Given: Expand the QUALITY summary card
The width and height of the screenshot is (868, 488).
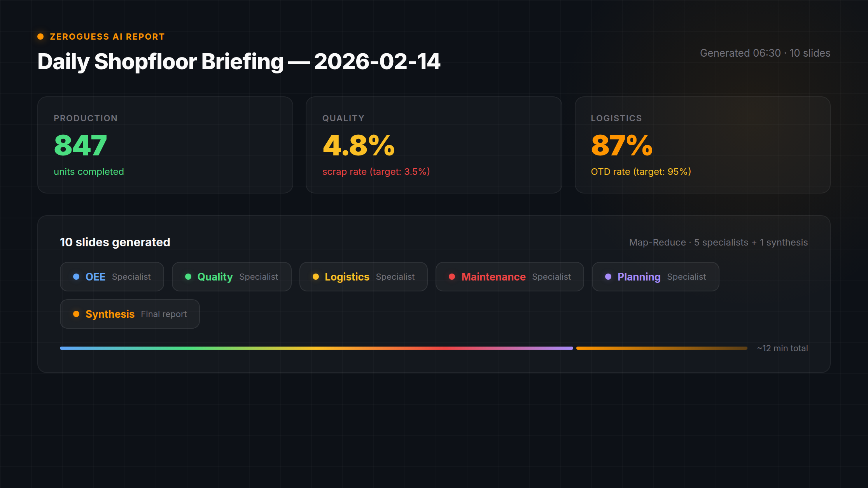Looking at the screenshot, I should point(434,145).
